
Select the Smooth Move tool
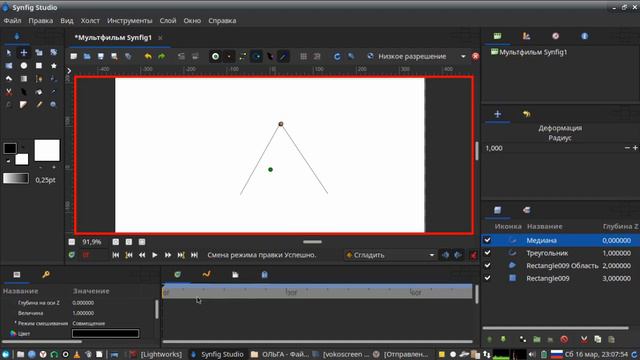pos(24,53)
